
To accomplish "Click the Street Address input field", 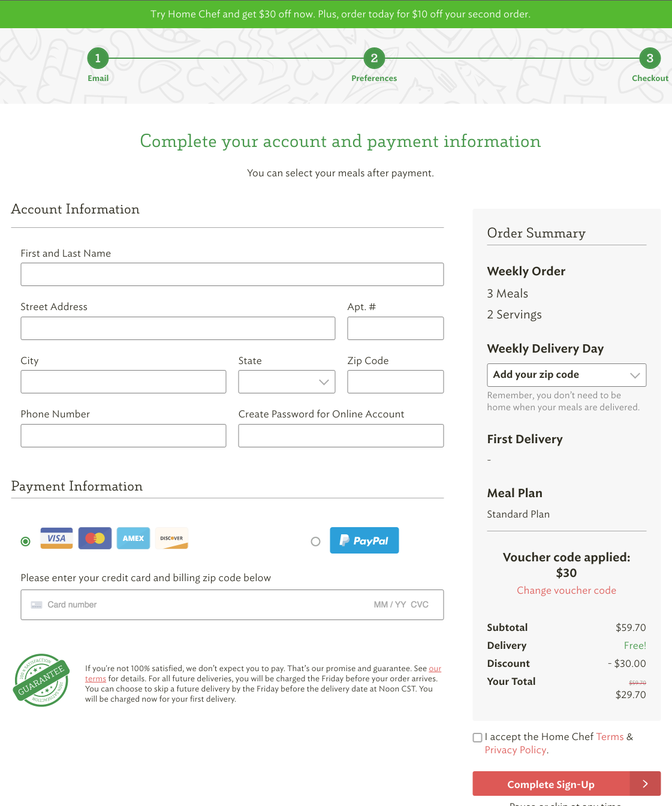I will [x=178, y=328].
